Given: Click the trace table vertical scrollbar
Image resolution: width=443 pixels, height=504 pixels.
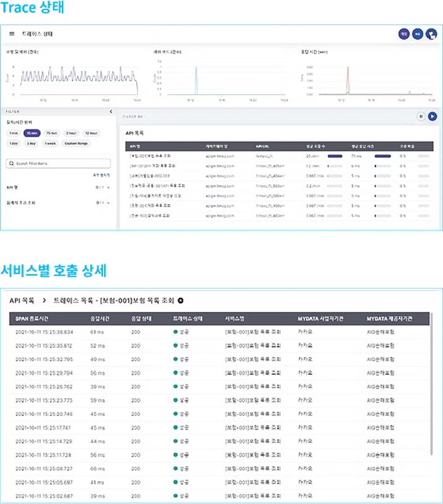Looking at the screenshot, I should [431, 384].
